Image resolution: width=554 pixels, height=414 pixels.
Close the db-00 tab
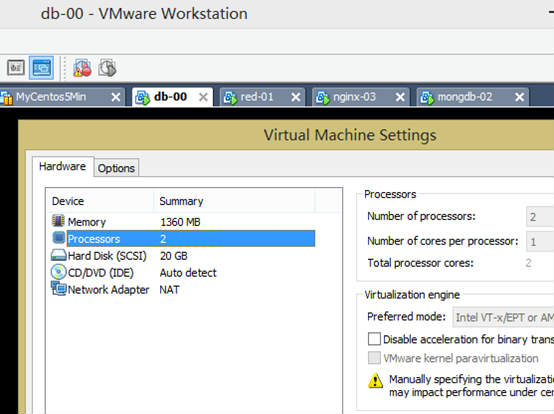point(203,97)
